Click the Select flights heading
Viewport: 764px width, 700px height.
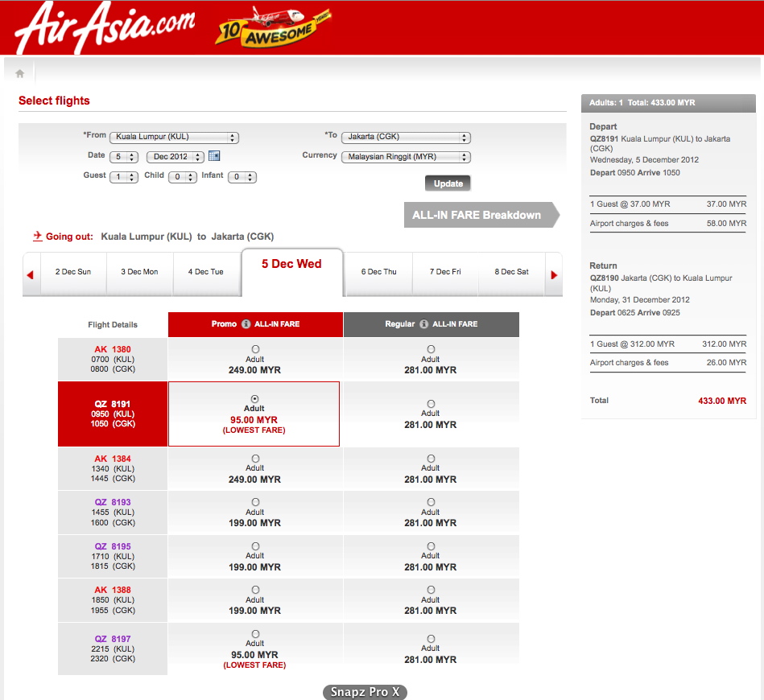click(54, 101)
